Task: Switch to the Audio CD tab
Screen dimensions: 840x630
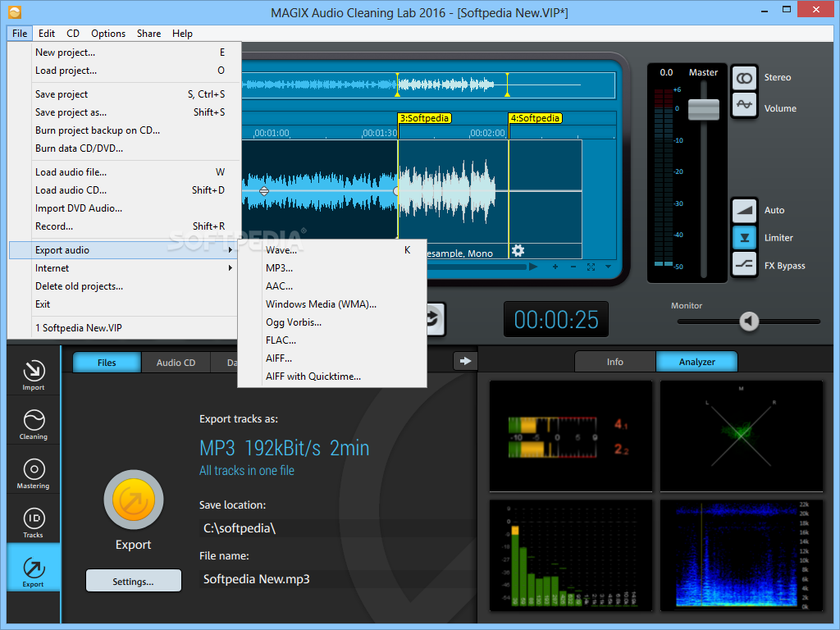Action: (x=176, y=363)
